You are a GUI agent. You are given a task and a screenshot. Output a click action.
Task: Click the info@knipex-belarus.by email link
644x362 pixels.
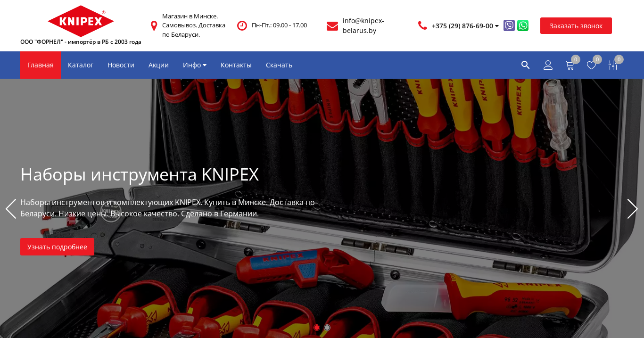pyautogui.click(x=363, y=25)
